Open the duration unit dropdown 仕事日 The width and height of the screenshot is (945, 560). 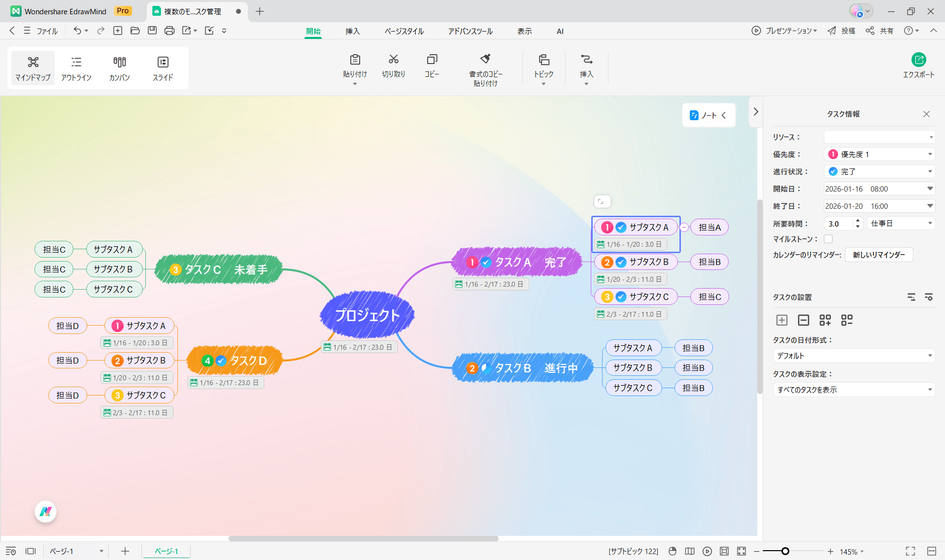(x=901, y=223)
